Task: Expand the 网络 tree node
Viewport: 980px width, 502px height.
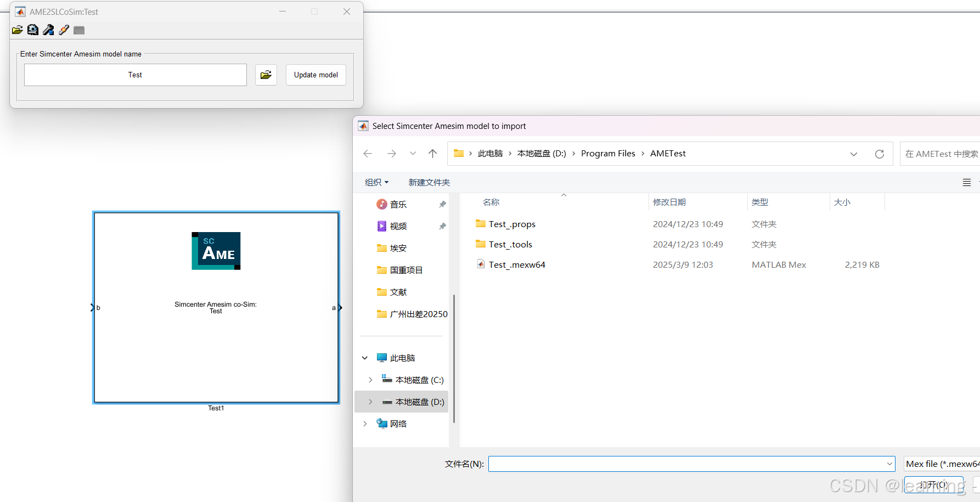Action: tap(365, 424)
